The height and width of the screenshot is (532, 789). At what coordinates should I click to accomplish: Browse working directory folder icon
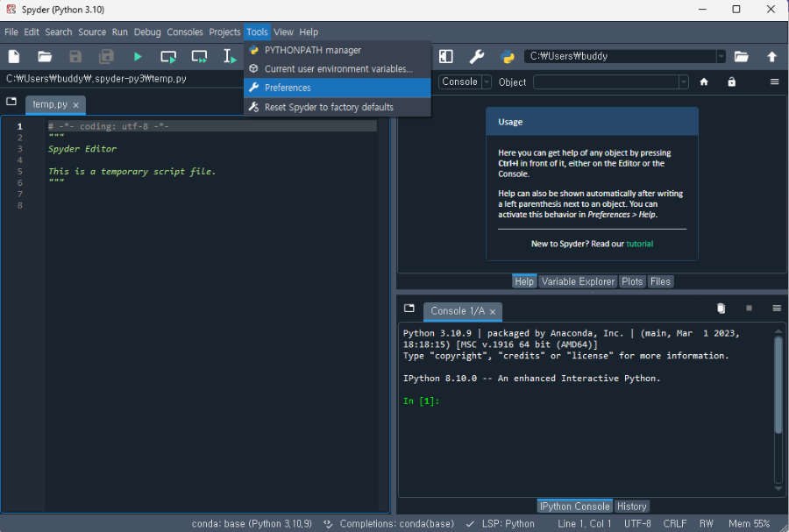[x=741, y=56]
